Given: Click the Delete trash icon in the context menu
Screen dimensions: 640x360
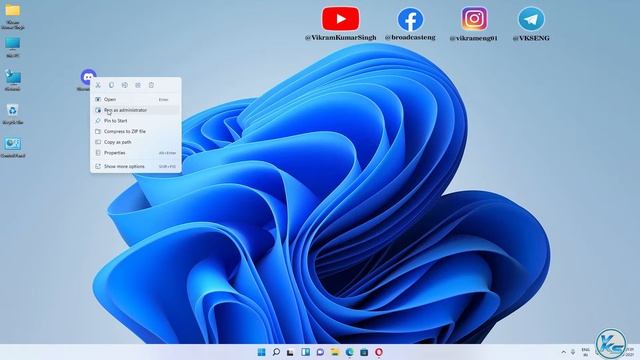Looking at the screenshot, I should [x=151, y=85].
